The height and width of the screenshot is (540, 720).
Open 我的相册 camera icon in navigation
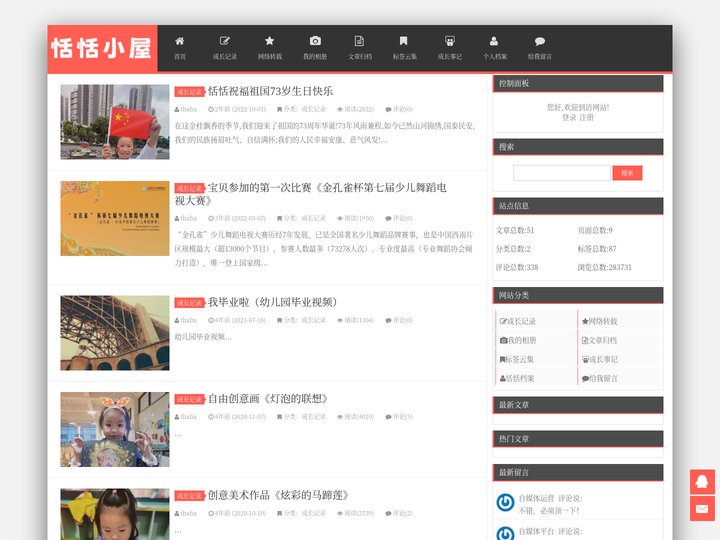(x=315, y=48)
